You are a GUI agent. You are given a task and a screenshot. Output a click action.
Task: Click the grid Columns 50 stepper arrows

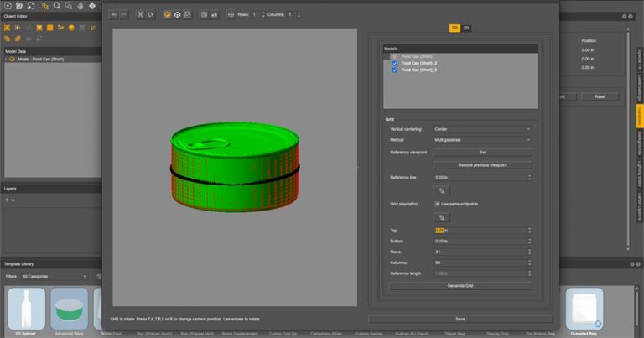point(529,263)
